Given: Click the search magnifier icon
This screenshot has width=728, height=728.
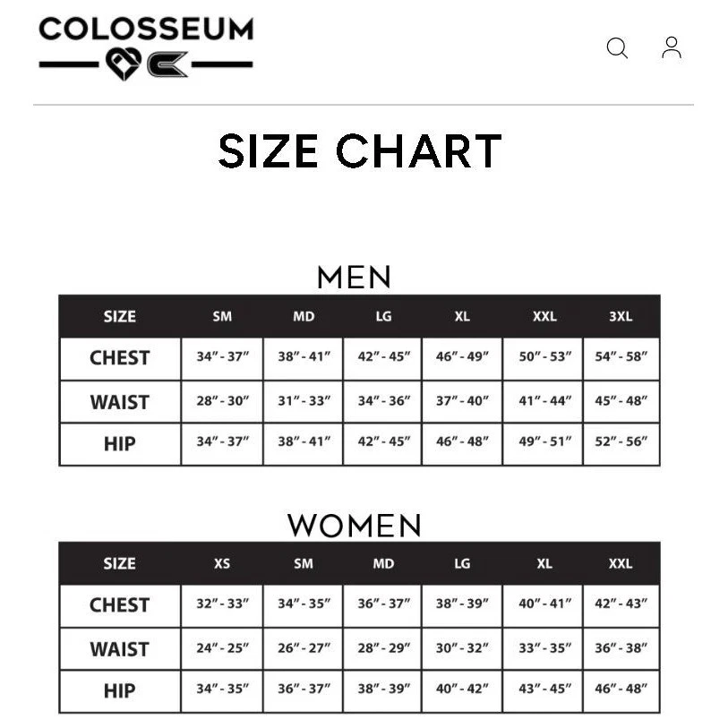Looking at the screenshot, I should coord(617,48).
